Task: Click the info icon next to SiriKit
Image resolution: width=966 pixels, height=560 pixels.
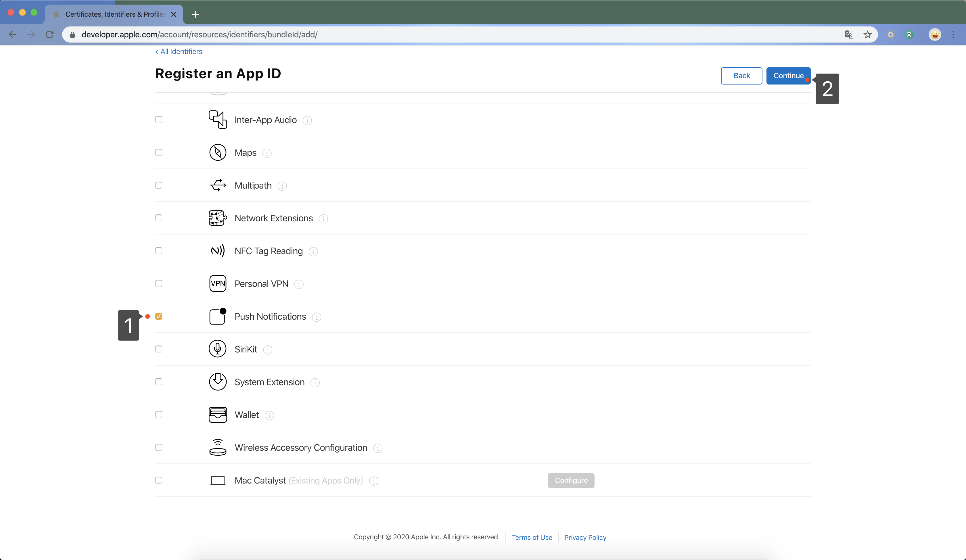Action: pyautogui.click(x=268, y=350)
